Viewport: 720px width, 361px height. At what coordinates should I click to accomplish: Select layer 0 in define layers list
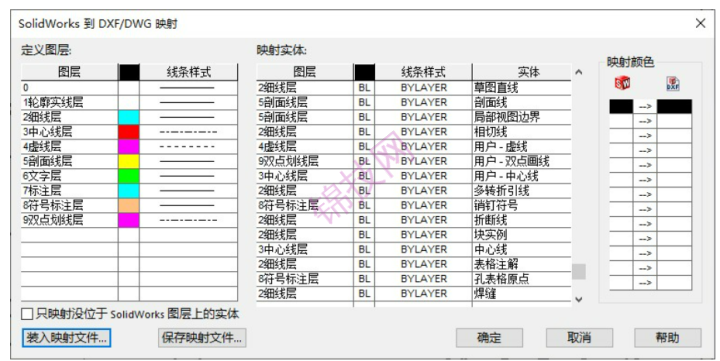(129, 88)
